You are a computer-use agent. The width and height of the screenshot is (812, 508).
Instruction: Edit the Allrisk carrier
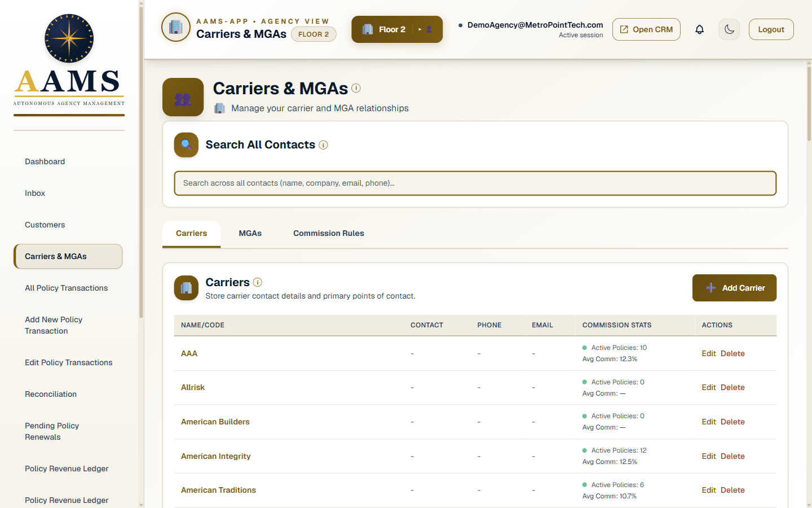pyautogui.click(x=708, y=388)
